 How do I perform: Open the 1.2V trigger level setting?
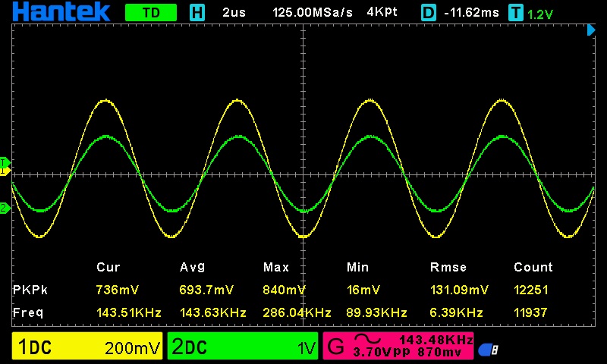point(540,14)
